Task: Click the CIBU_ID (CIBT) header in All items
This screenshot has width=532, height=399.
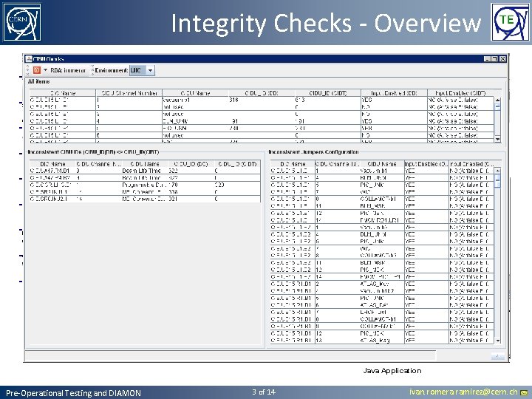Action: click(328, 93)
